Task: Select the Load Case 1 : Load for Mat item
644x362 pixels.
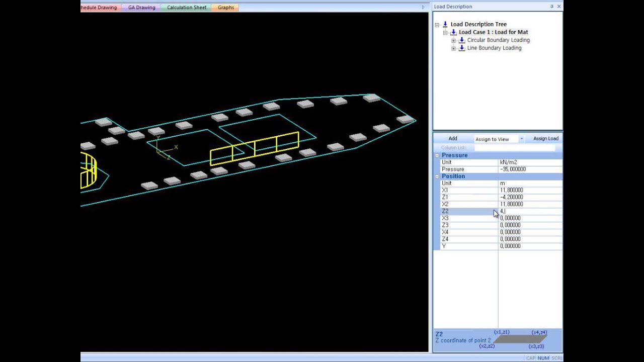Action: click(x=493, y=32)
